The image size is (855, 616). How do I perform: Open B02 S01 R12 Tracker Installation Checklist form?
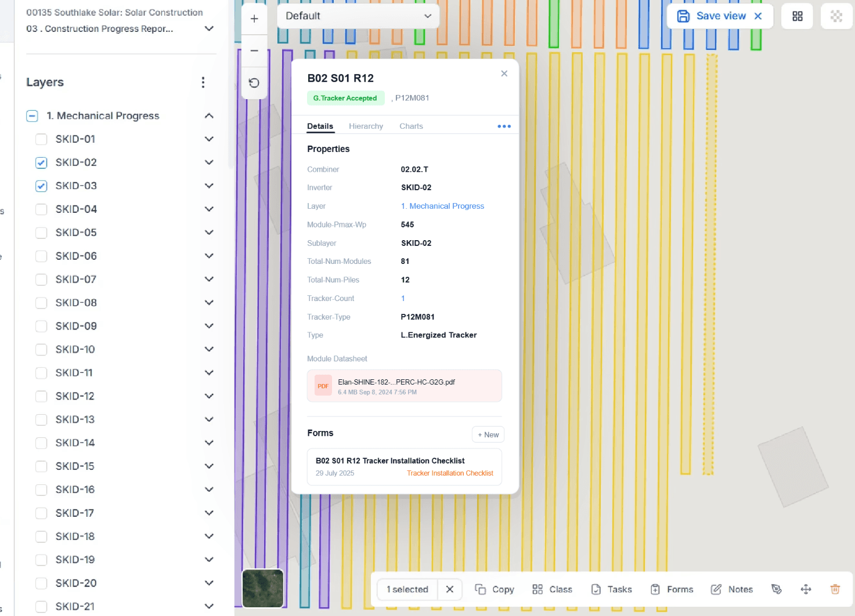point(405,466)
